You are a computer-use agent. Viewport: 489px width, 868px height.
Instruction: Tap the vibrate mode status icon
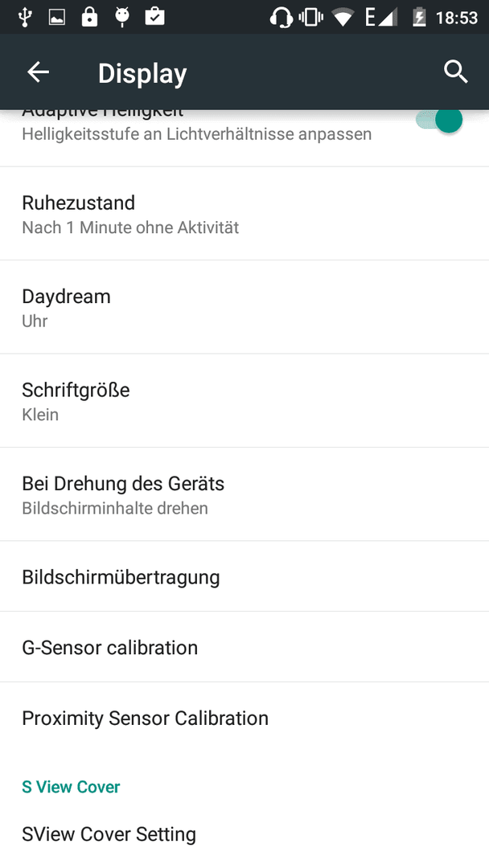point(310,18)
